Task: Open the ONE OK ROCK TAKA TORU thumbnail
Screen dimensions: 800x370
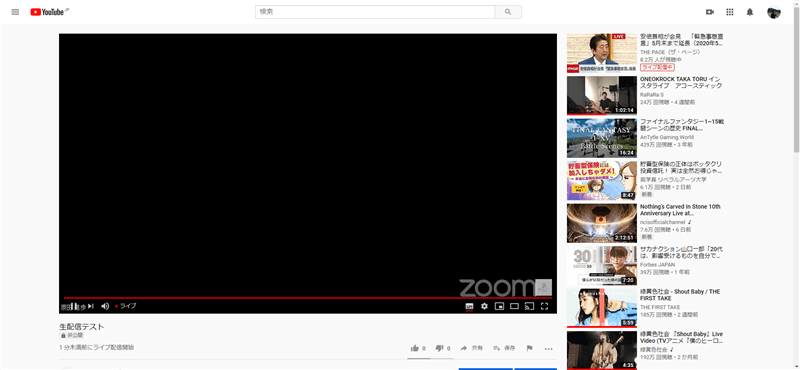Action: (x=602, y=95)
